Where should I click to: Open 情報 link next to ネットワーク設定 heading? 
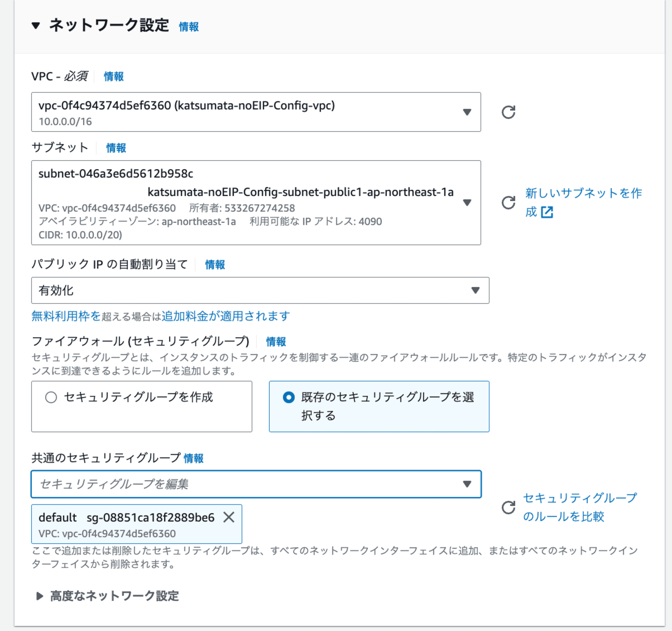(188, 27)
